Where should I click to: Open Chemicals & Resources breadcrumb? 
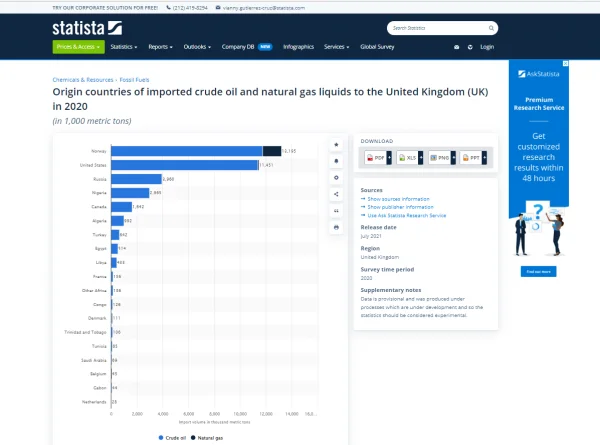coord(83,80)
